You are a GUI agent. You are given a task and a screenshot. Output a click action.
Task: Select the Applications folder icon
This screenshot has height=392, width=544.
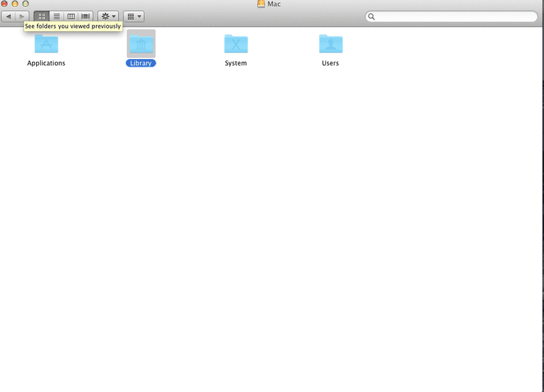point(46,43)
